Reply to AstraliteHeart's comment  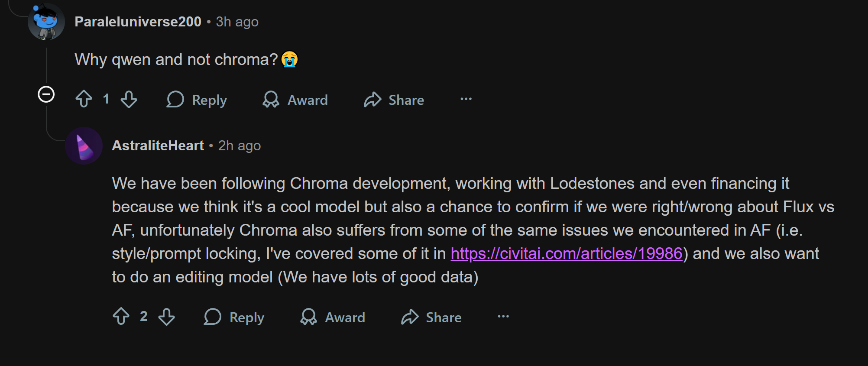(x=234, y=317)
